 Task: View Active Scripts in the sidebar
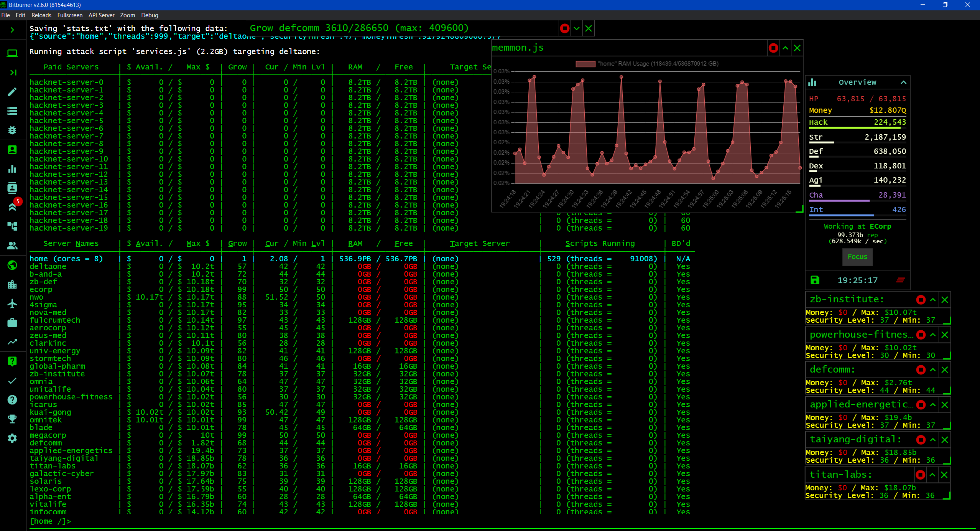(13, 110)
